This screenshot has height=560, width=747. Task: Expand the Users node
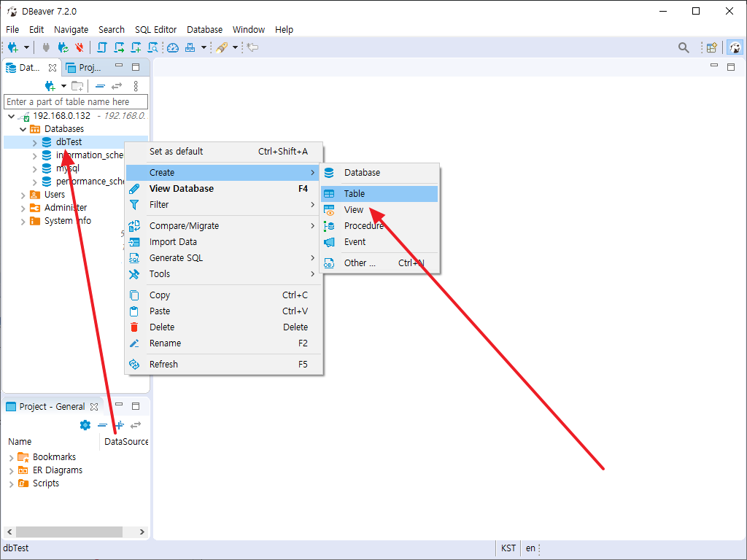pyautogui.click(x=23, y=195)
